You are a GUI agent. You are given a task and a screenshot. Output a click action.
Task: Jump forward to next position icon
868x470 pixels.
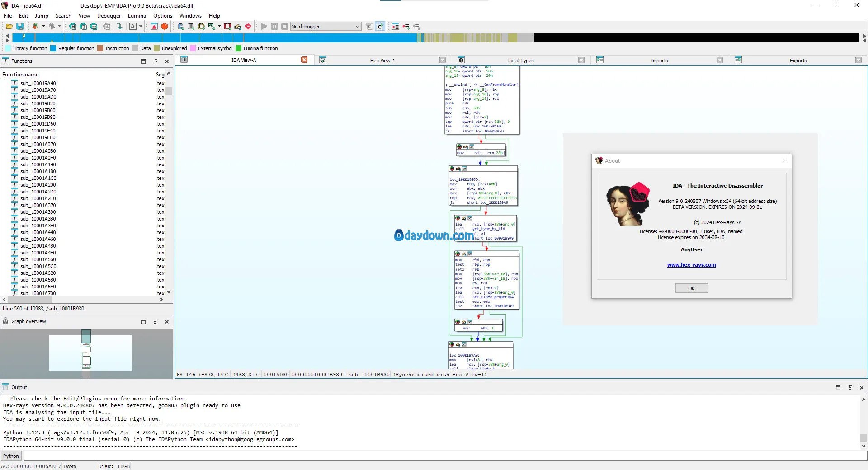pyautogui.click(x=52, y=27)
